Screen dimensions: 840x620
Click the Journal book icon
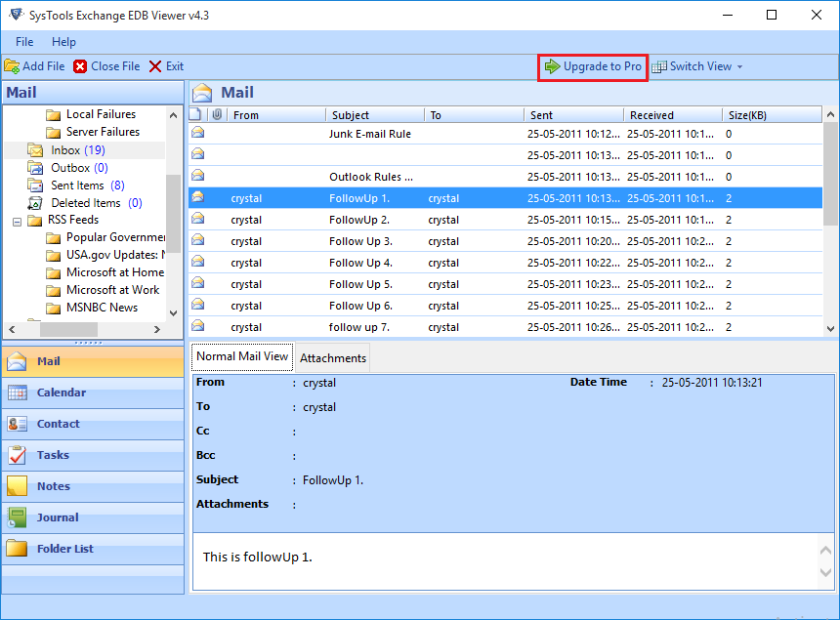(x=18, y=517)
